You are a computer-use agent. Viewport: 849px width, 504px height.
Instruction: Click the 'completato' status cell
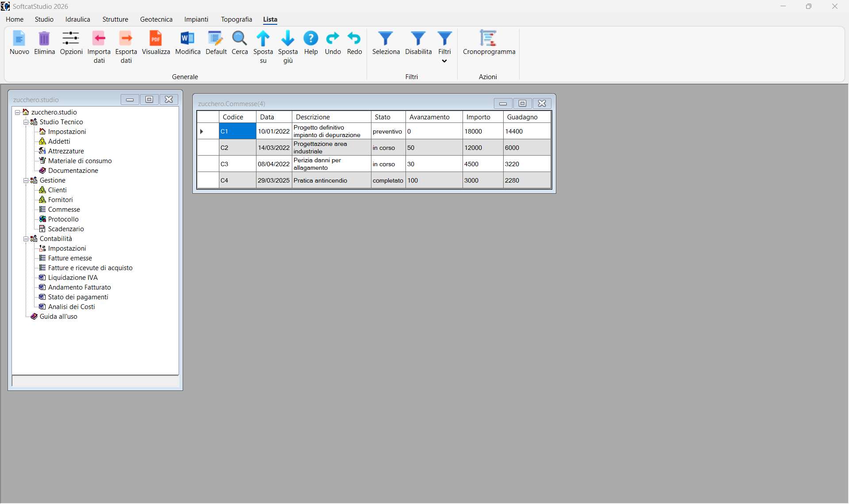point(388,180)
